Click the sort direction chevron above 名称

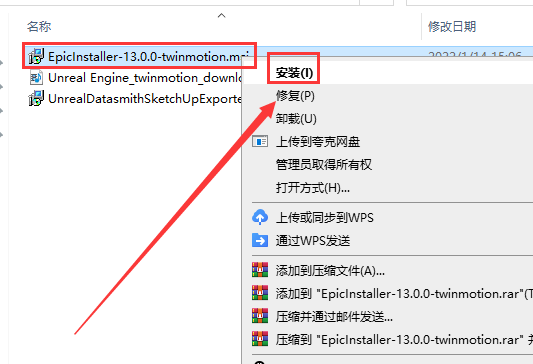click(x=222, y=15)
